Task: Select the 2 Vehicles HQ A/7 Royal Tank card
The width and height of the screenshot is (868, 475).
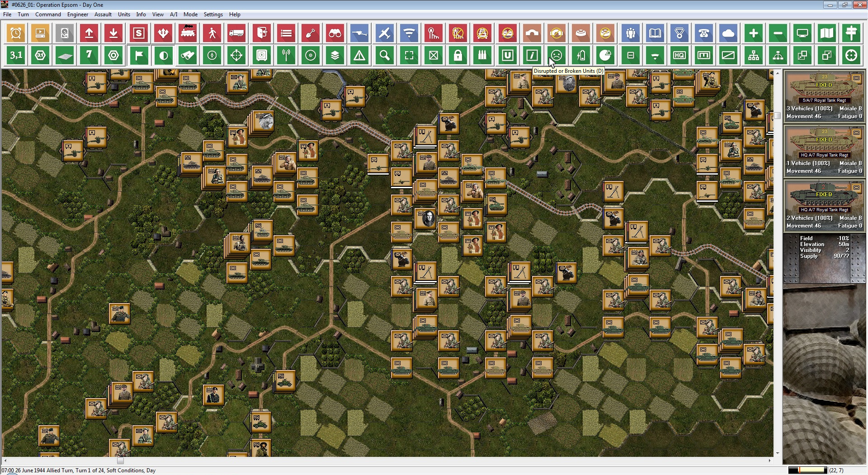Action: pos(824,205)
